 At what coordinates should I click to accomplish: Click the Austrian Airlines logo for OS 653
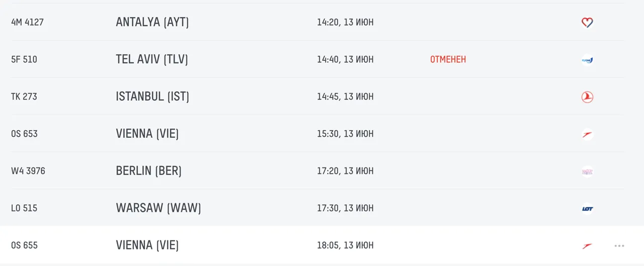[x=587, y=134]
